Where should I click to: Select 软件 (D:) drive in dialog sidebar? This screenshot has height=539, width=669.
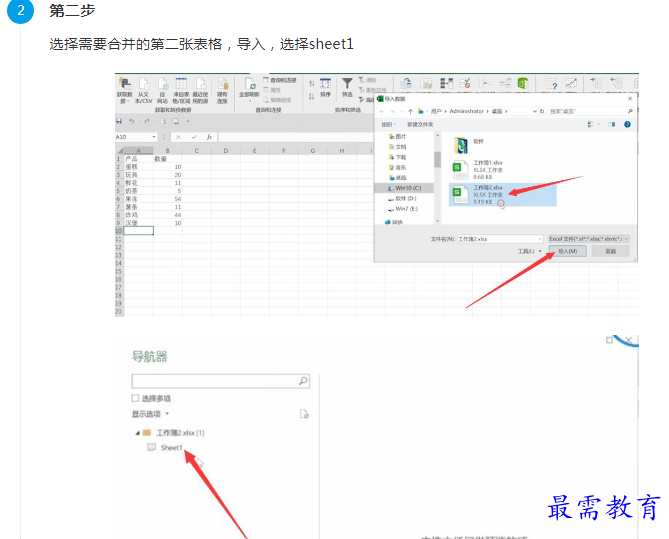coord(402,198)
